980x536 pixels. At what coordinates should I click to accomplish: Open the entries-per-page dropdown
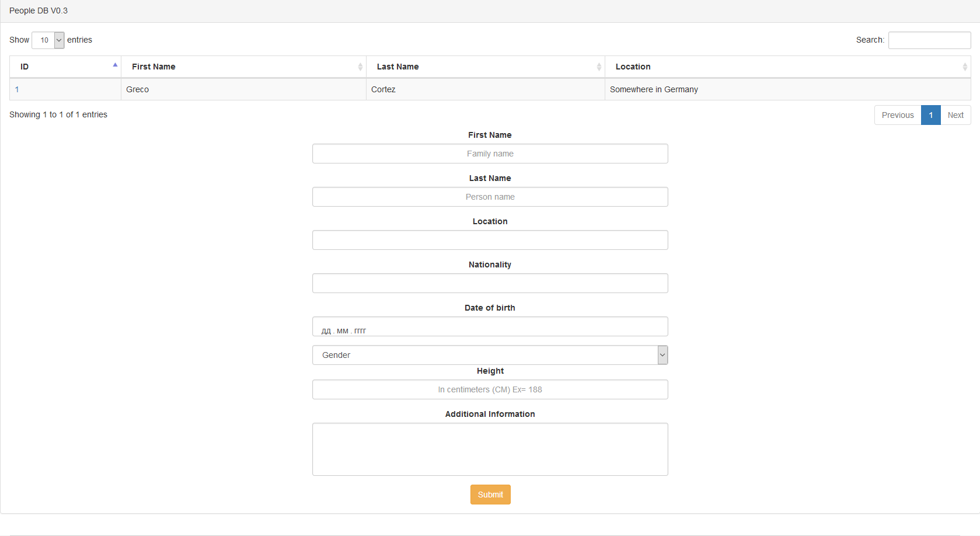[48, 40]
